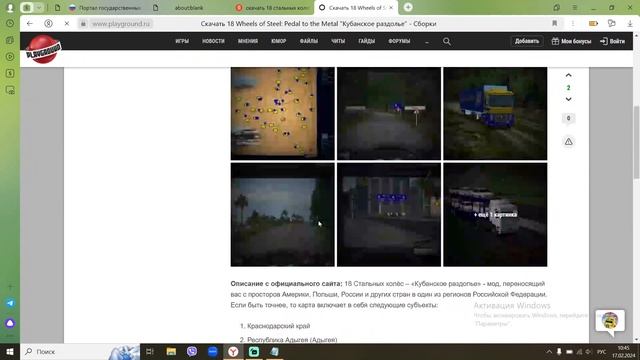Open File Explorer from the taskbar
The image size is (640, 360).
pyautogui.click(x=171, y=351)
